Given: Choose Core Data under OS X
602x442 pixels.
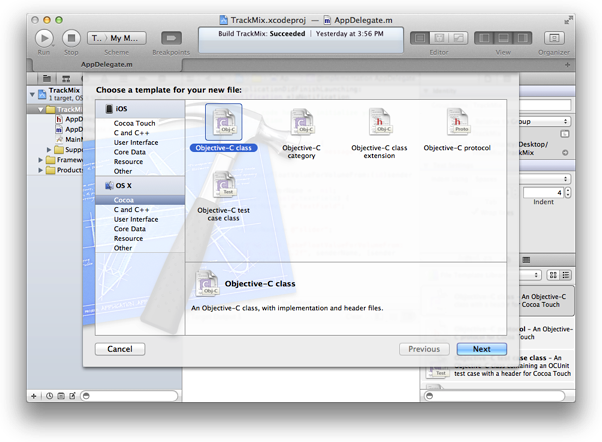Looking at the screenshot, I should click(129, 229).
